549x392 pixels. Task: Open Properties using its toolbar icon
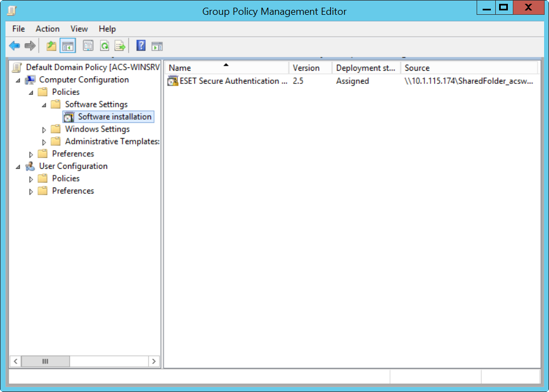coord(88,46)
